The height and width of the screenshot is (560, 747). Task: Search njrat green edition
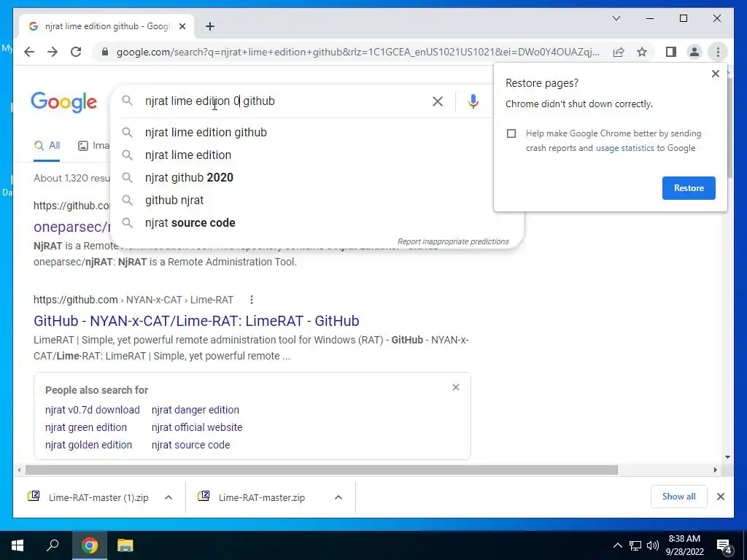(86, 427)
